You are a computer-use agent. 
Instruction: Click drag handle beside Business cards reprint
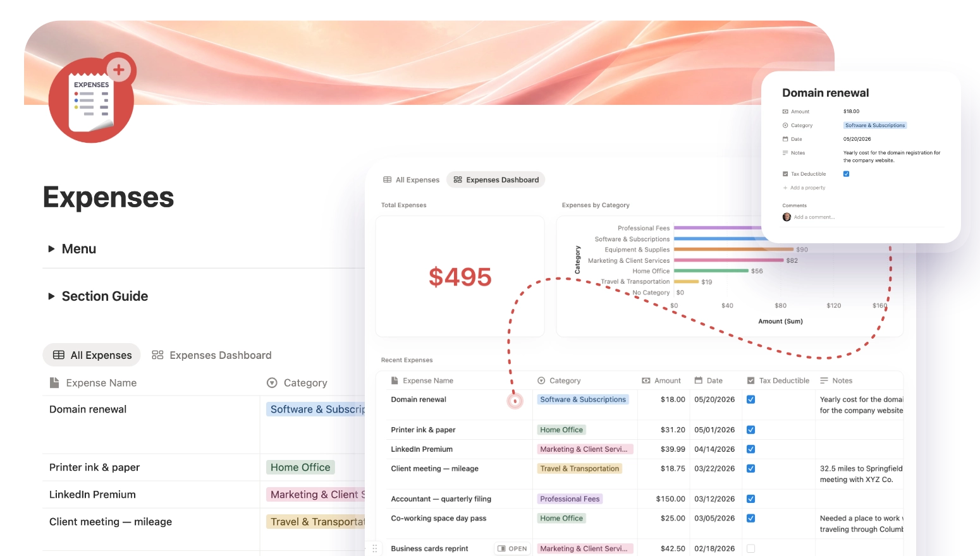(374, 548)
